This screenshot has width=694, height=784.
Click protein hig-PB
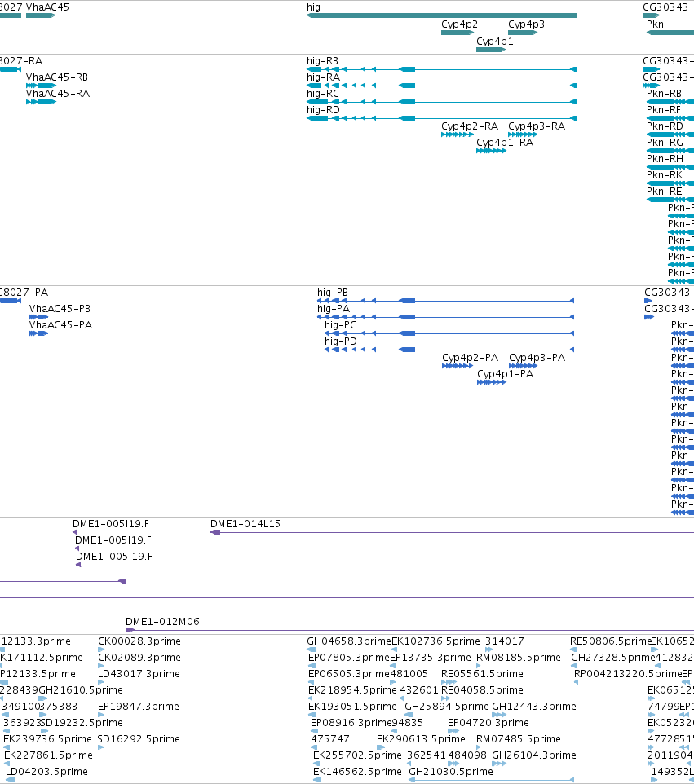[445, 301]
